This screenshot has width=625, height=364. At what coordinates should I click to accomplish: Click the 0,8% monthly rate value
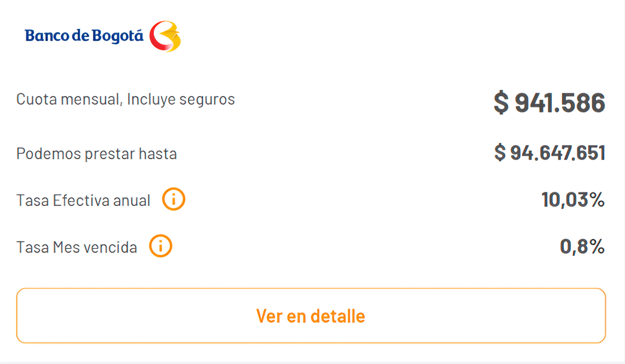582,247
